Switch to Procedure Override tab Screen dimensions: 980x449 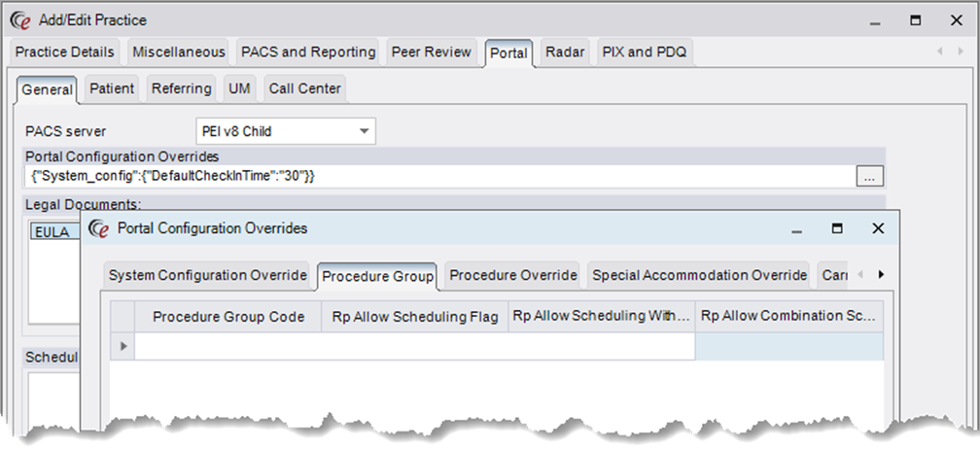(513, 275)
